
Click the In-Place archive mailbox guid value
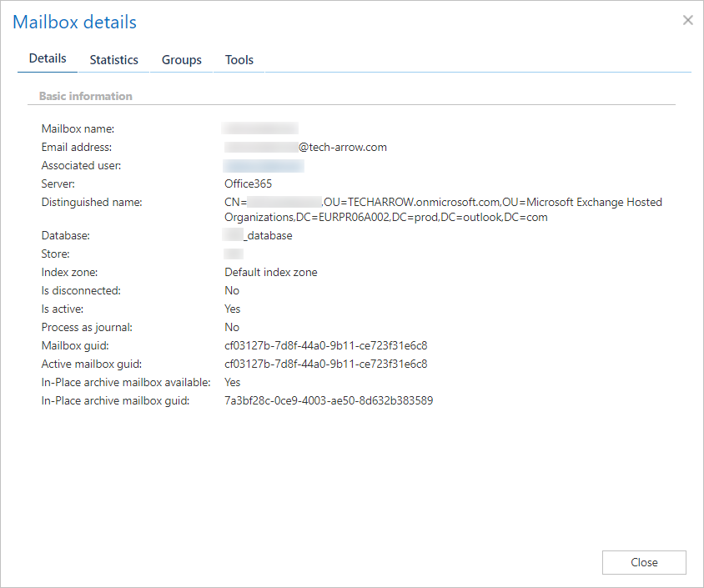[329, 400]
